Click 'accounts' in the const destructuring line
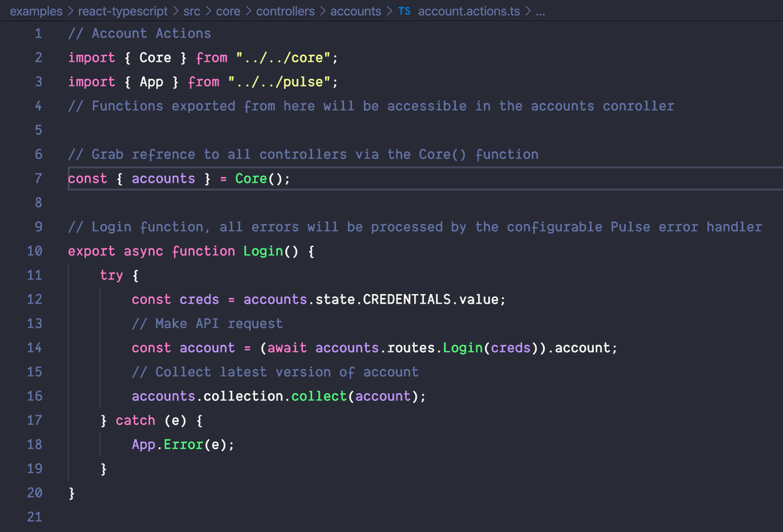 point(163,179)
